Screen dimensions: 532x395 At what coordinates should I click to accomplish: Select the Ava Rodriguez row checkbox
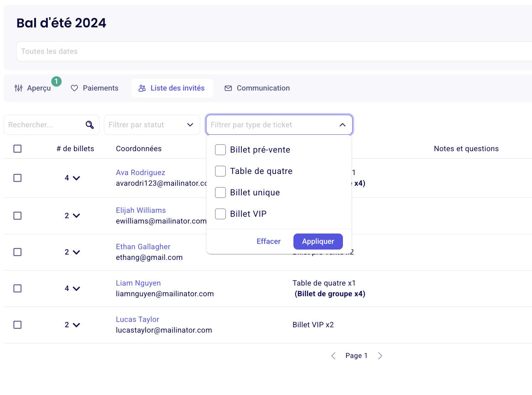(17, 178)
